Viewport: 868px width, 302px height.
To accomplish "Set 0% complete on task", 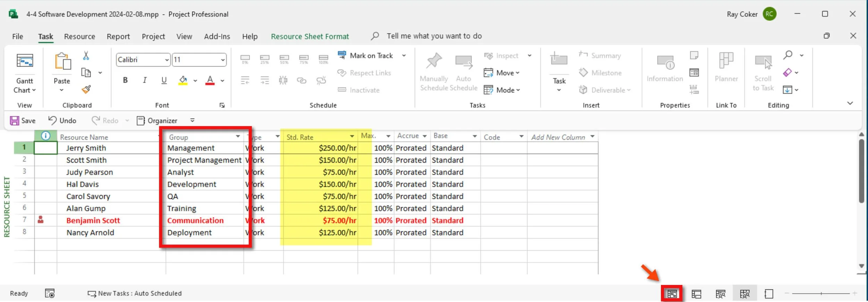I will pos(245,59).
